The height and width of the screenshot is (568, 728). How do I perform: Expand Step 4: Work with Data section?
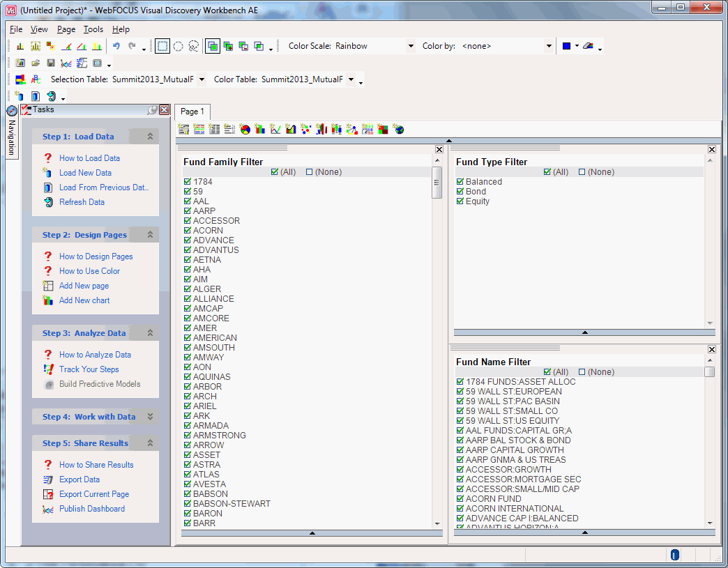151,417
